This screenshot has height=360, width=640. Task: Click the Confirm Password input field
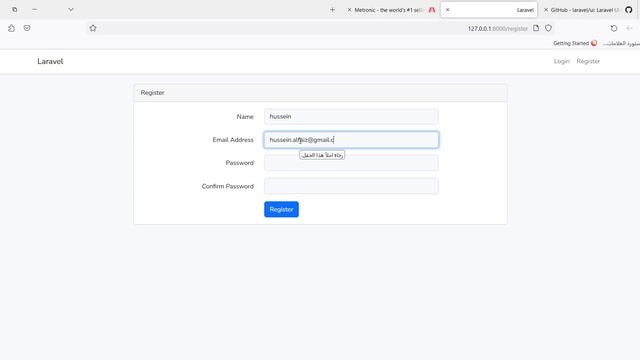(351, 186)
